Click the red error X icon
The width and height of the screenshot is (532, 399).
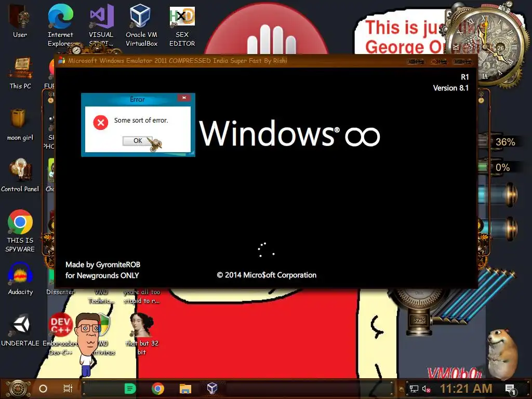(101, 123)
